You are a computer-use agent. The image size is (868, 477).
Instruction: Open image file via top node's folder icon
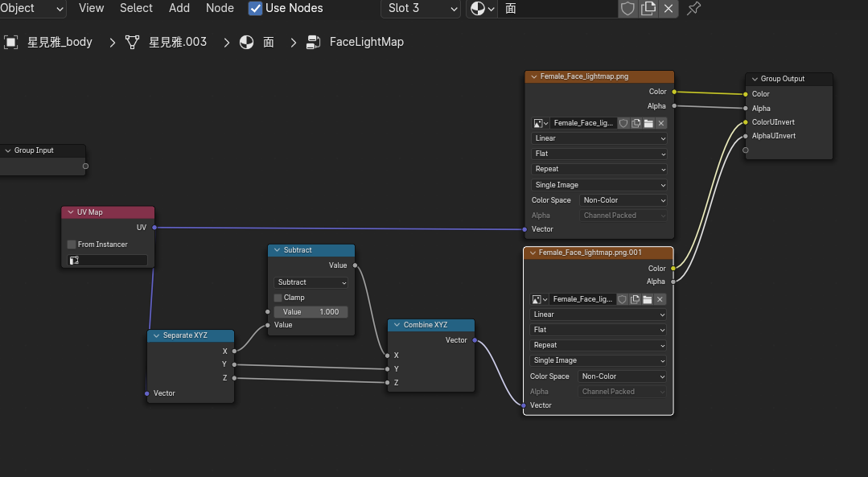click(x=648, y=123)
